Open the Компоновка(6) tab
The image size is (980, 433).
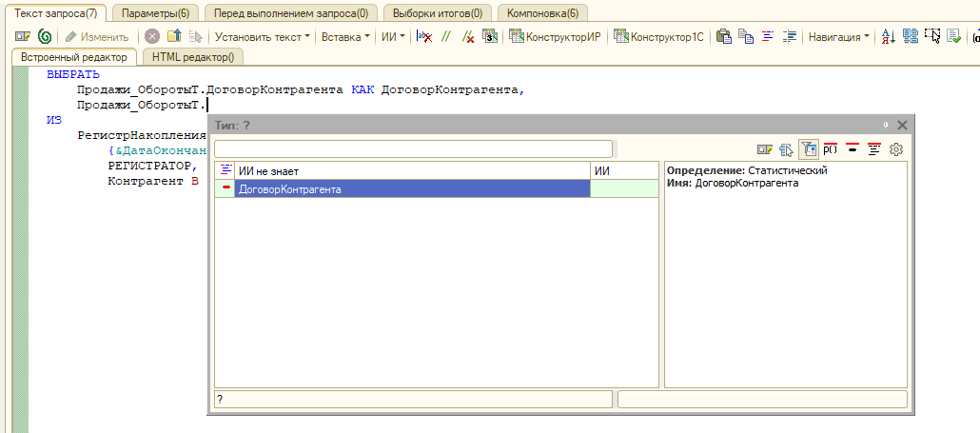click(542, 12)
